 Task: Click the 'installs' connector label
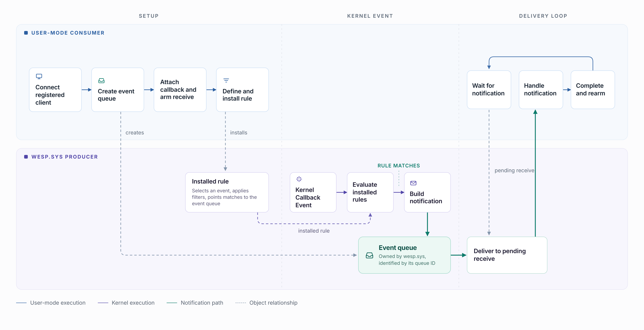click(238, 132)
